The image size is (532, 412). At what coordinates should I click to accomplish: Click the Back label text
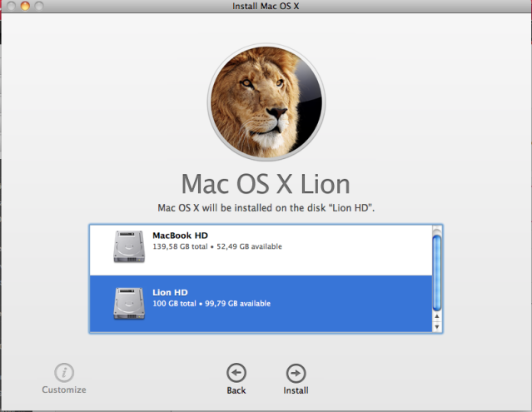click(236, 390)
